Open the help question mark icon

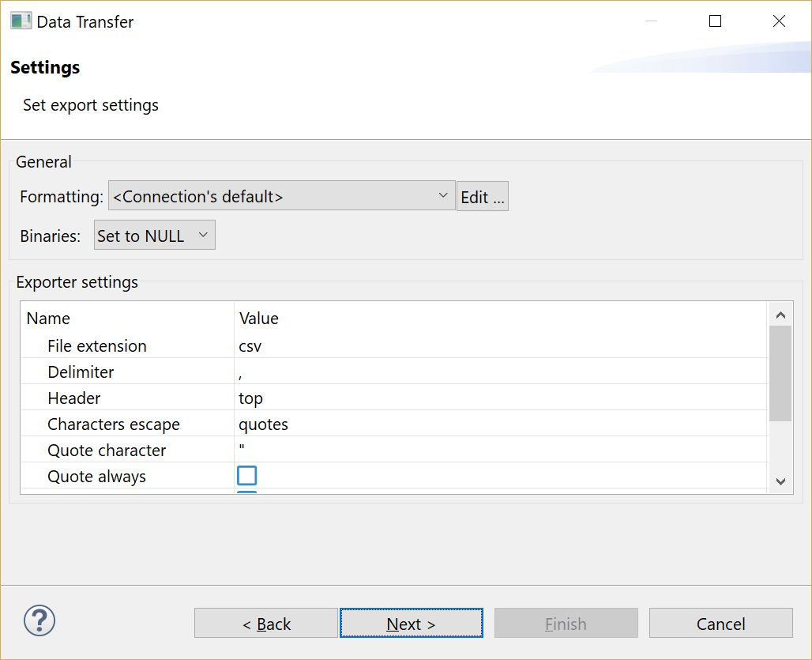[x=39, y=620]
